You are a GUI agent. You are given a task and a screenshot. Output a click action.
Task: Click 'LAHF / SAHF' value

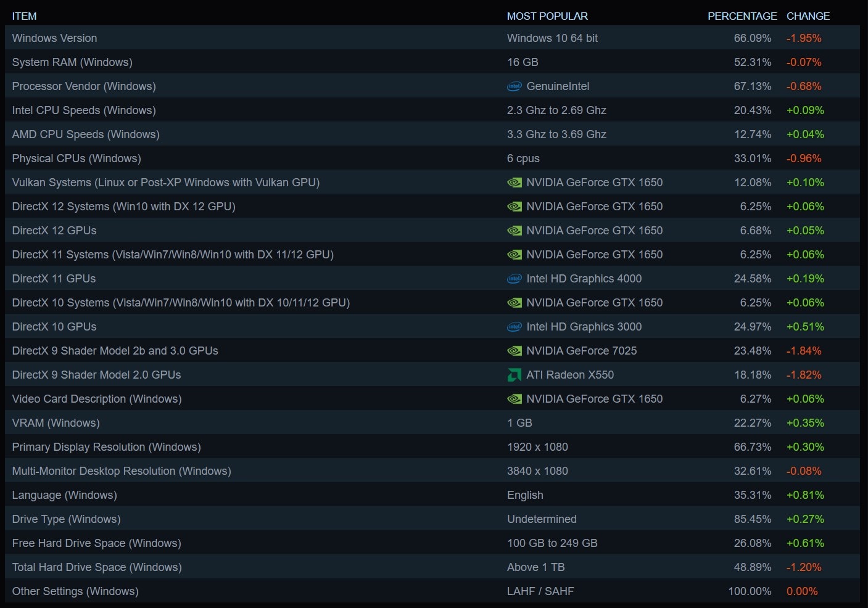point(540,591)
